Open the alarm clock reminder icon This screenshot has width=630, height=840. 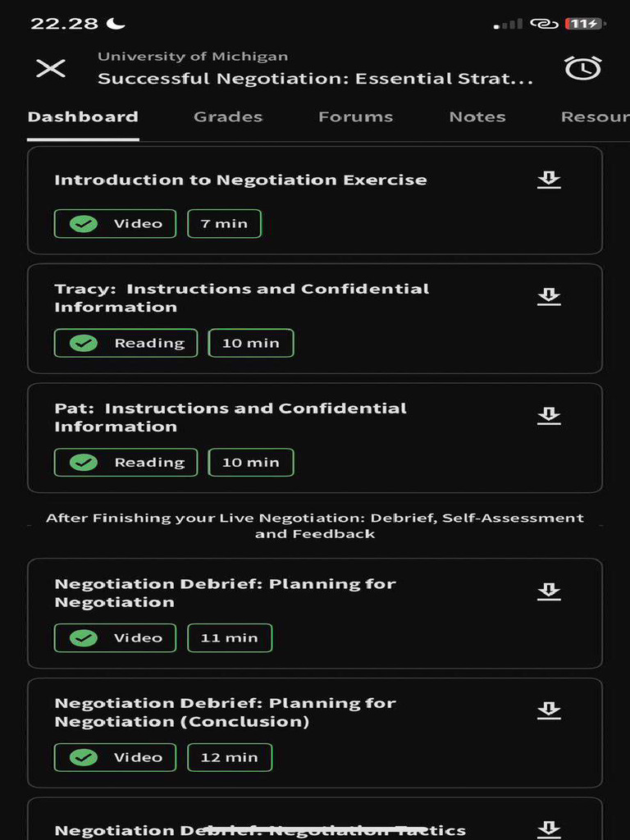click(x=582, y=68)
